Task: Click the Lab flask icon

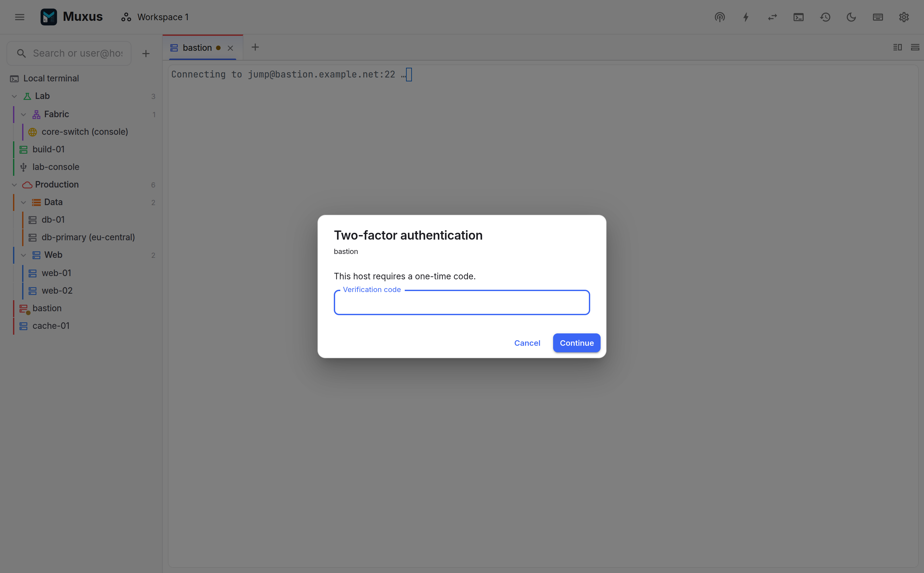Action: (x=27, y=96)
